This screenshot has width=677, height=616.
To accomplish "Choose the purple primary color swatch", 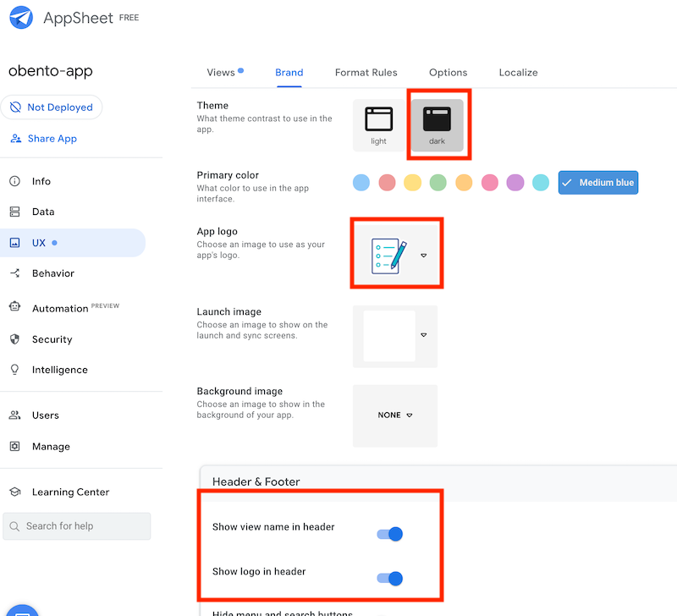I will tap(515, 183).
